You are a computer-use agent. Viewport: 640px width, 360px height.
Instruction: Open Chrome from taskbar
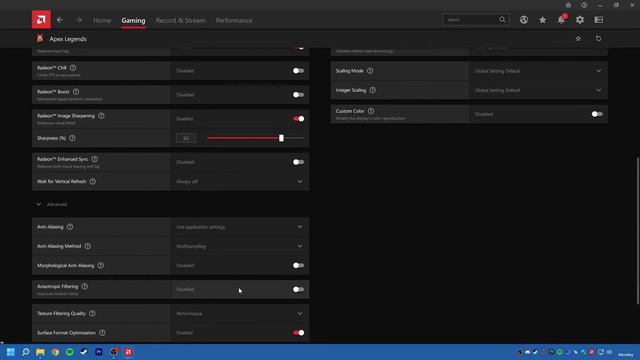(x=55, y=352)
